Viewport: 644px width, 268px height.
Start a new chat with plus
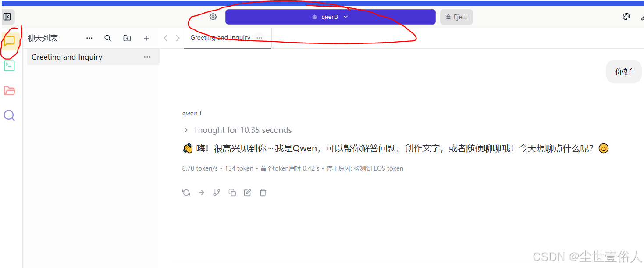click(146, 38)
